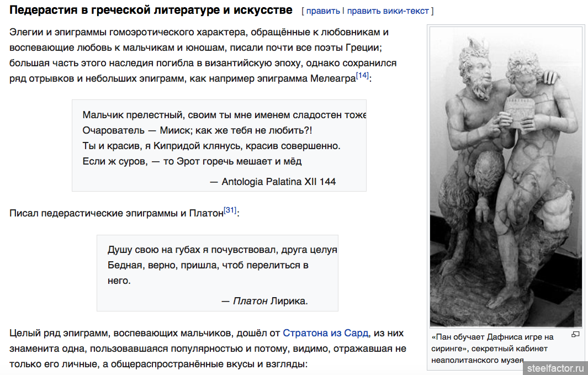Click the section heading about Greek literature
This screenshot has height=375, width=588.
(x=151, y=10)
